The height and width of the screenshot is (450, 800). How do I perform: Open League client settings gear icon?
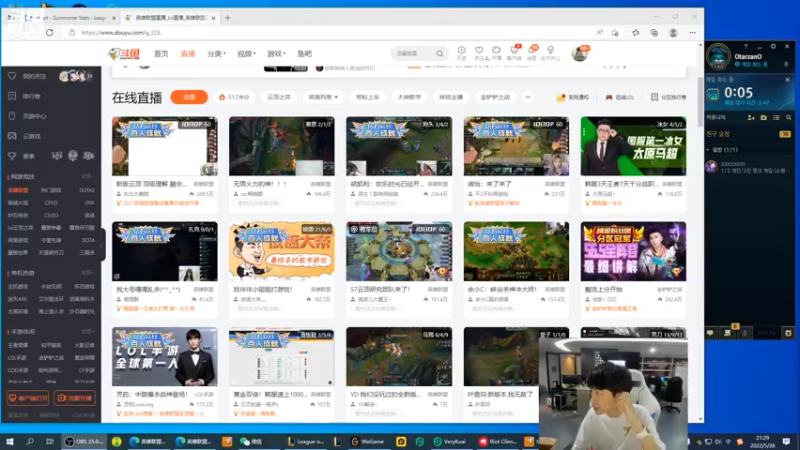pyautogui.click(x=773, y=46)
